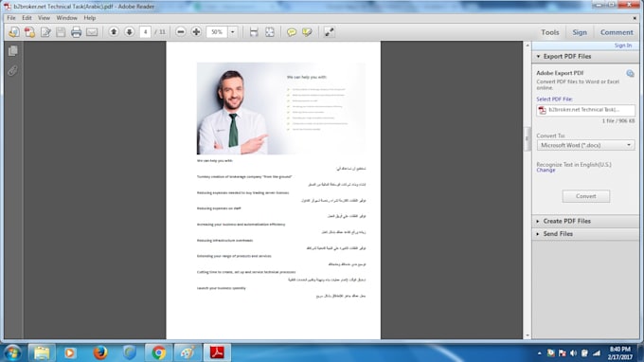Click the Save file toolbar icon
This screenshot has height=362, width=644.
pos(61,32)
